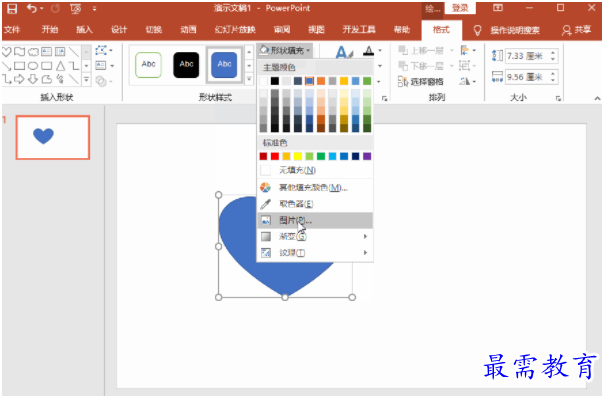Open the ribbon display options icon

498,8
